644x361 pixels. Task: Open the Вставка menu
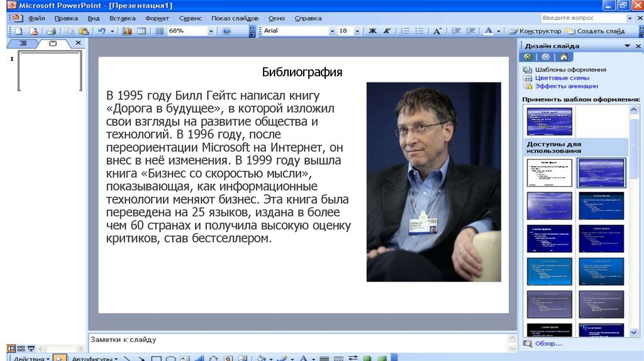pyautogui.click(x=123, y=18)
